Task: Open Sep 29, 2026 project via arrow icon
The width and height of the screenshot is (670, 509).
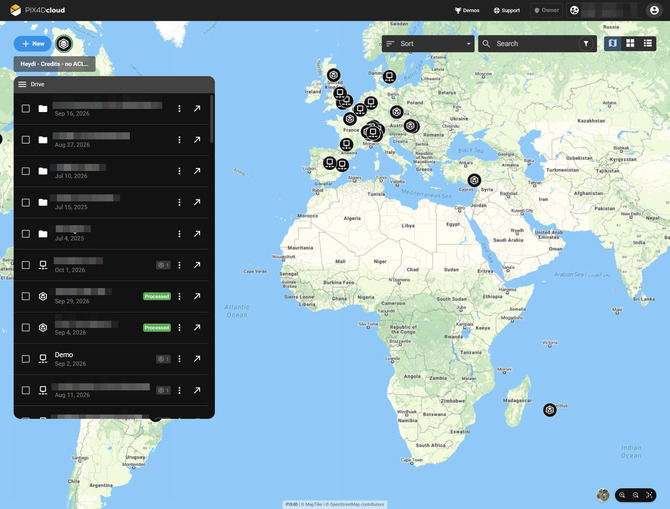Action: [197, 296]
